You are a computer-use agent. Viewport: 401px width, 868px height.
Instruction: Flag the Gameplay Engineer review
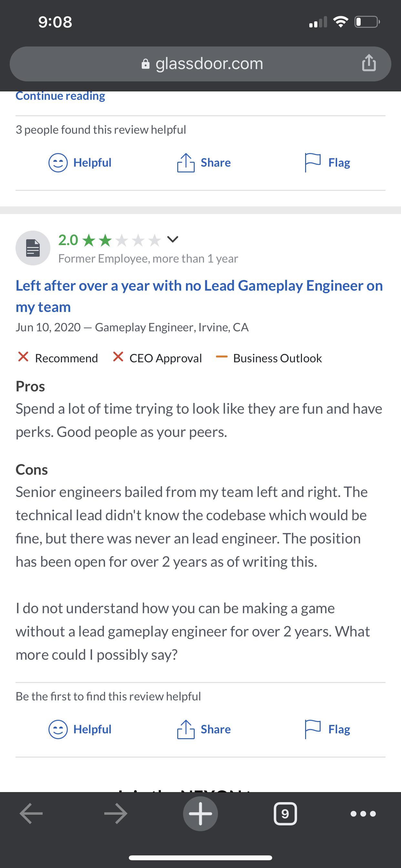click(x=327, y=729)
